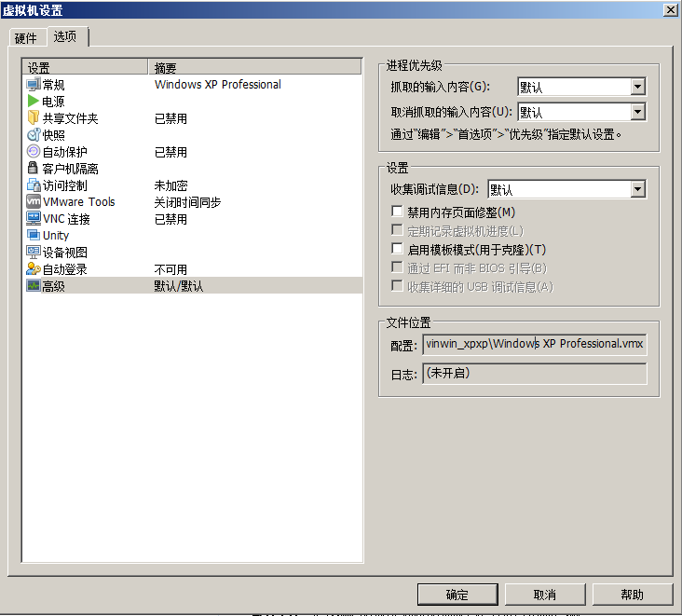The height and width of the screenshot is (616, 682).
Task: Select the 共享文件夹 shared folders icon
Action: point(33,118)
